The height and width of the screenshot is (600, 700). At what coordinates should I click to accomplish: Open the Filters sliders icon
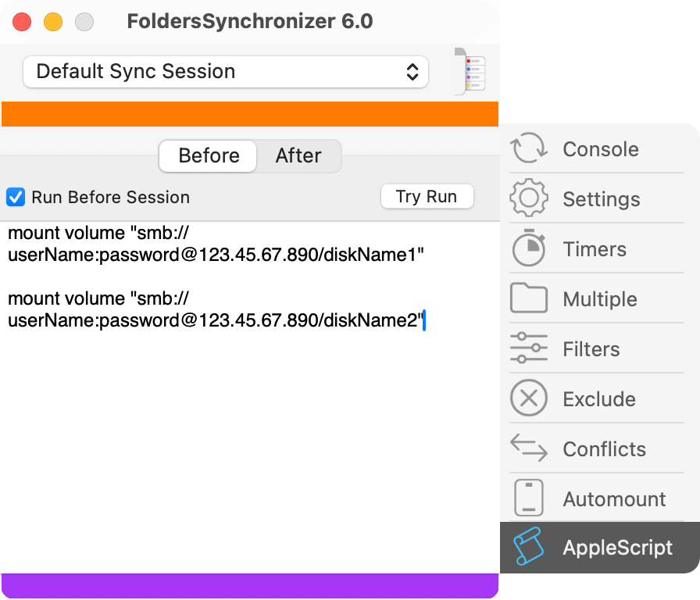(529, 348)
